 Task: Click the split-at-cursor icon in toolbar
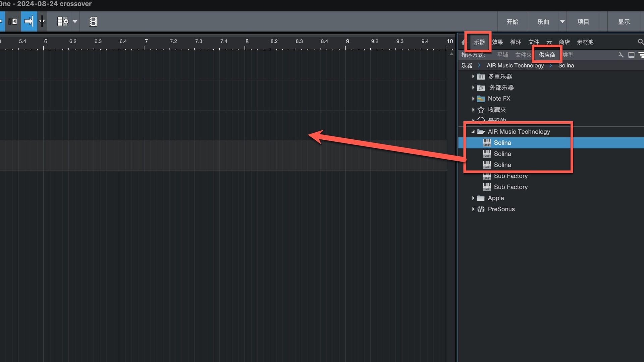[42, 21]
